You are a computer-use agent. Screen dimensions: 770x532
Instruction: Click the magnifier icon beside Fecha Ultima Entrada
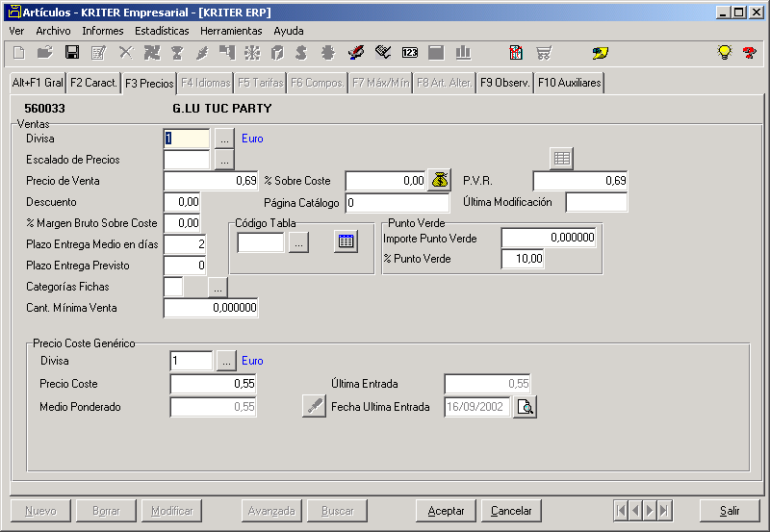coord(525,407)
